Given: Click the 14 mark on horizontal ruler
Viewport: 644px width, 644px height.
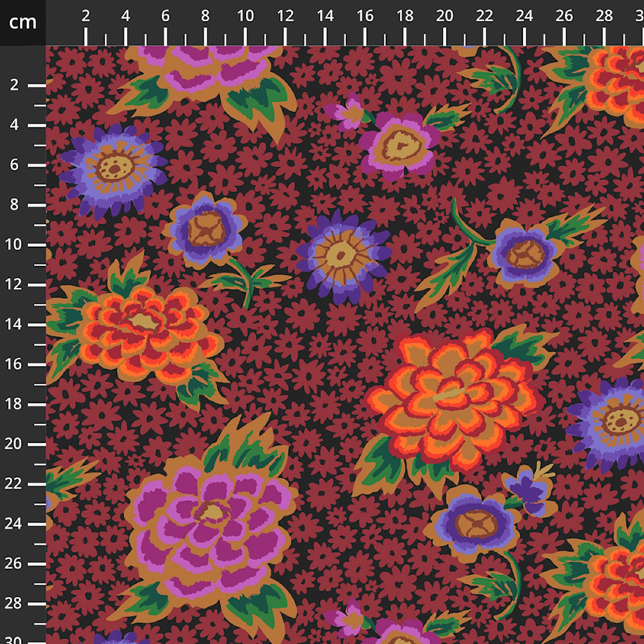Looking at the screenshot, I should tap(325, 16).
